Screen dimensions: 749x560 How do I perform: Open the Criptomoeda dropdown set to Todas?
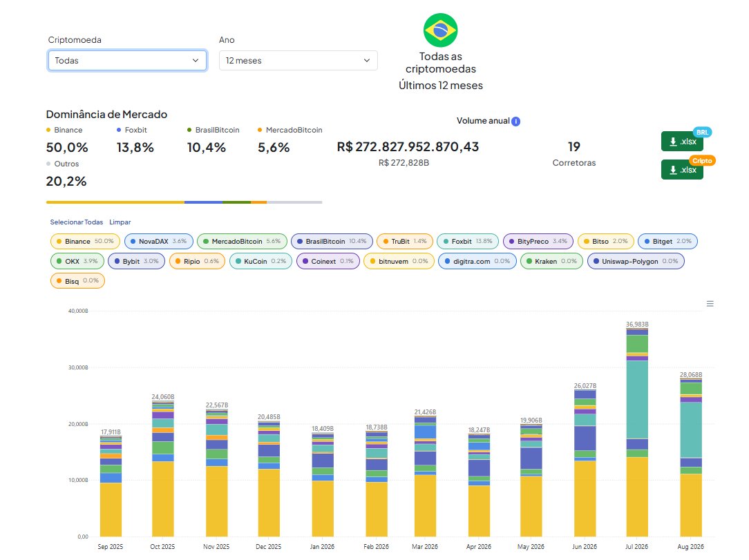pyautogui.click(x=127, y=61)
